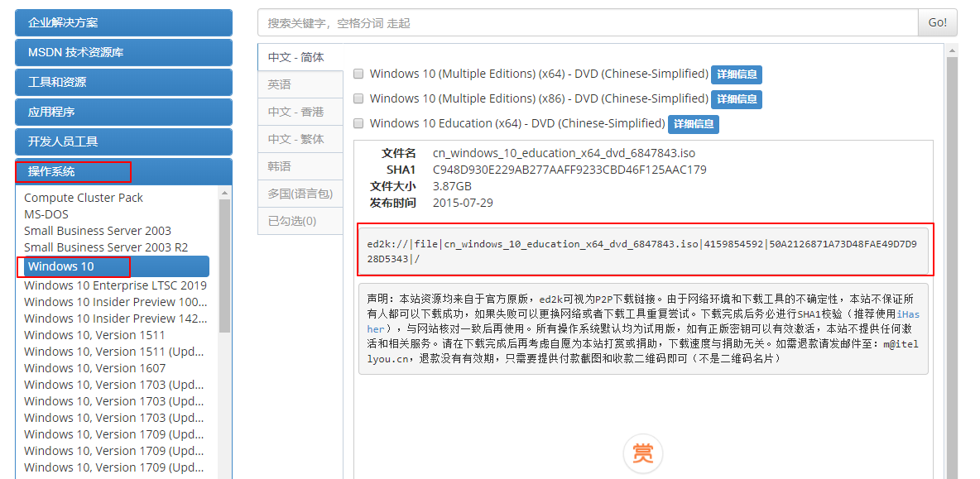Select Windows 10 Enterprise LTSC 2019
980x479 pixels.
point(116,285)
